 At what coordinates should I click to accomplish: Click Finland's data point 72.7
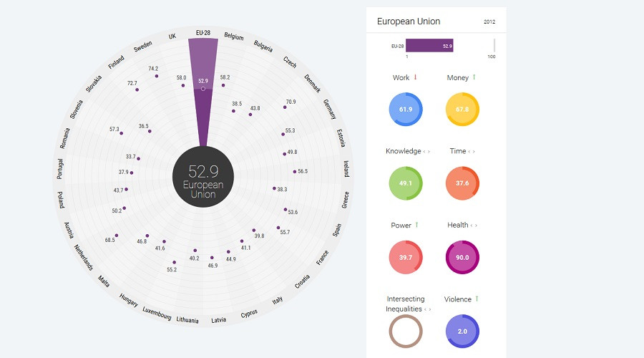137,89
